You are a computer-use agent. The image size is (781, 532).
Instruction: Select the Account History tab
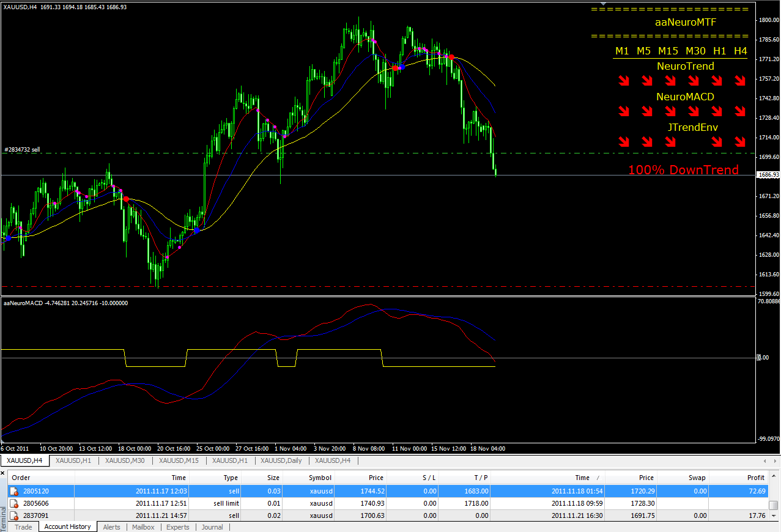click(x=68, y=526)
